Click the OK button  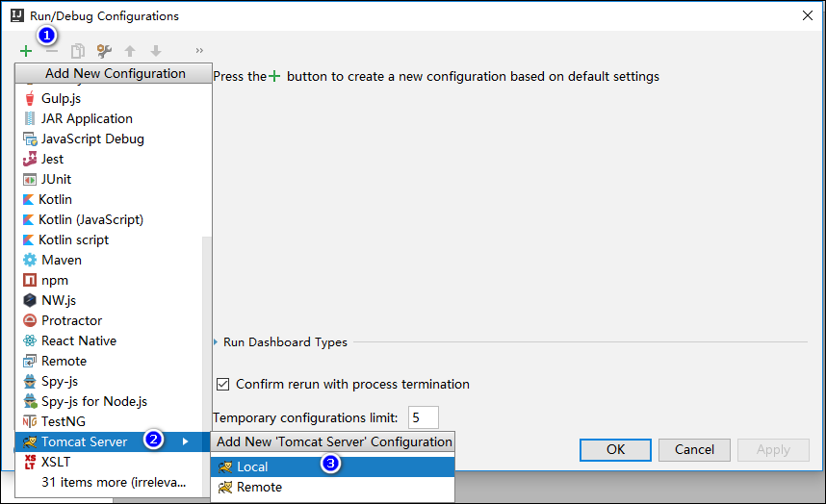[x=615, y=450]
